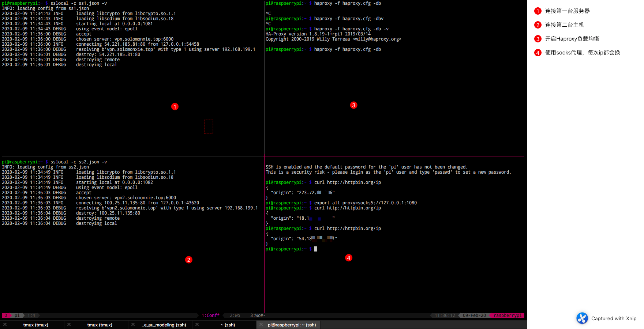Viewport: 644px width, 329px height.
Task: Select tmux window 1:Conf* in status bar
Action: [210, 315]
